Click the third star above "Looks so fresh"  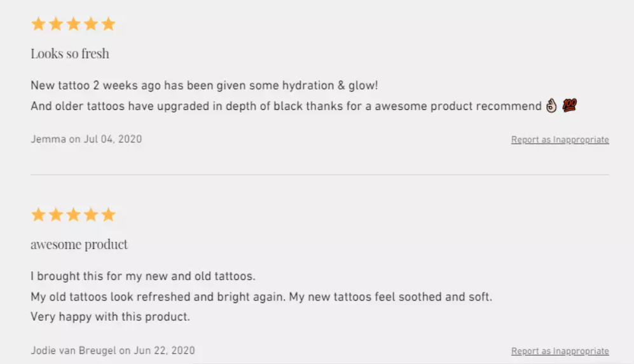pos(73,24)
